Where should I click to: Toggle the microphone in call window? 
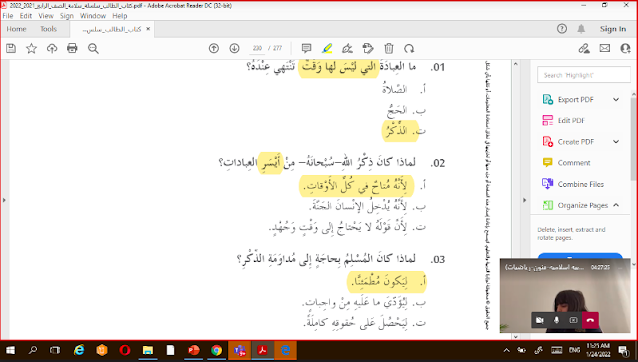tap(556, 320)
